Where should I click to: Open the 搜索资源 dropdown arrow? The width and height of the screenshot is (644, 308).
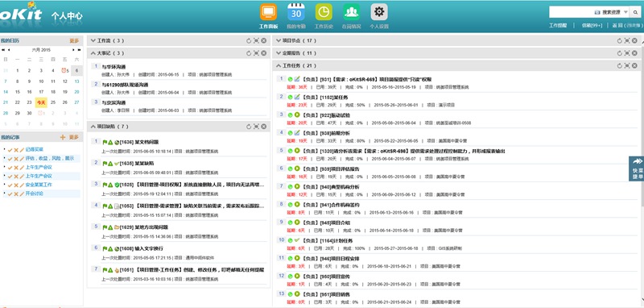click(x=625, y=12)
